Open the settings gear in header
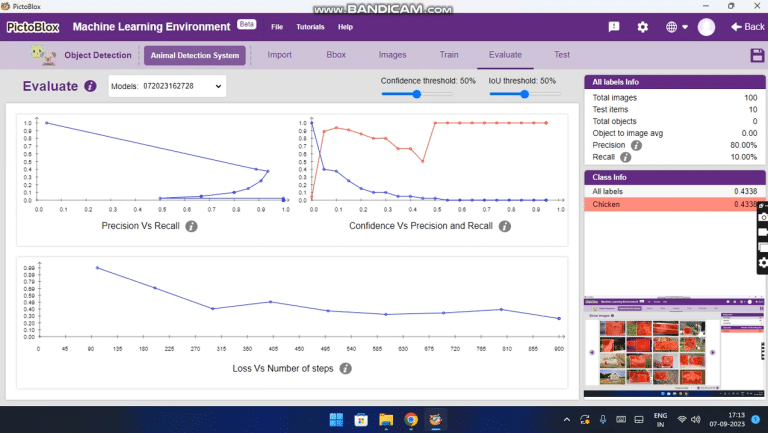This screenshot has width=768, height=433. (x=643, y=27)
